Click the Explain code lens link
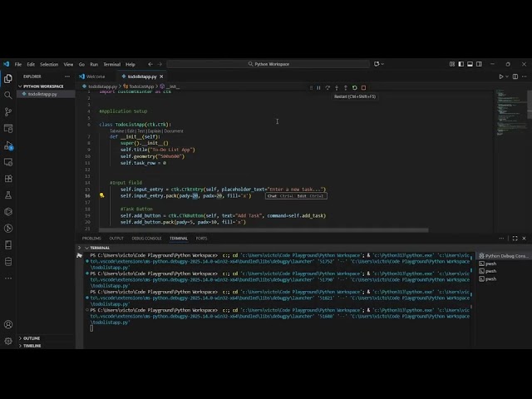The width and height of the screenshot is (532, 399). click(155, 131)
